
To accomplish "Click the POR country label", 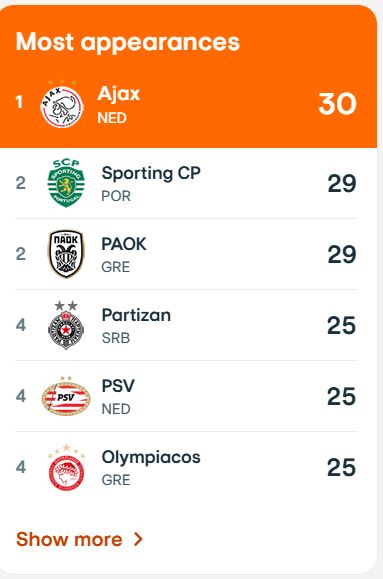I will (x=116, y=196).
